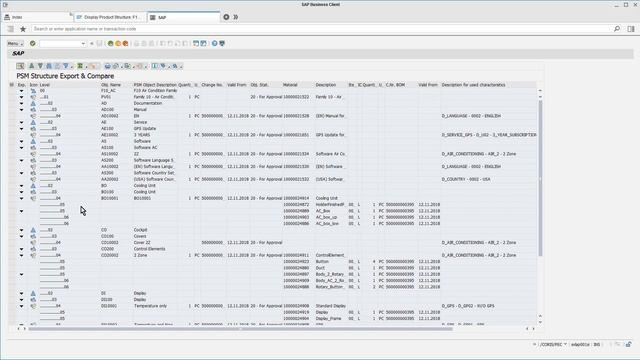640x360 pixels.
Task: Click the grid's horizontal scrollbar thumb
Action: (x=241, y=329)
